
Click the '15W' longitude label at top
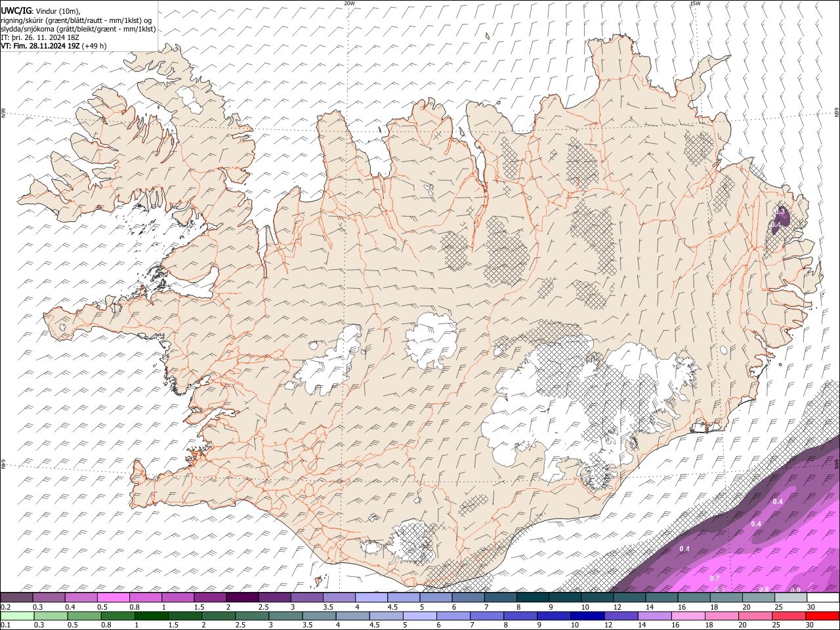(695, 3)
